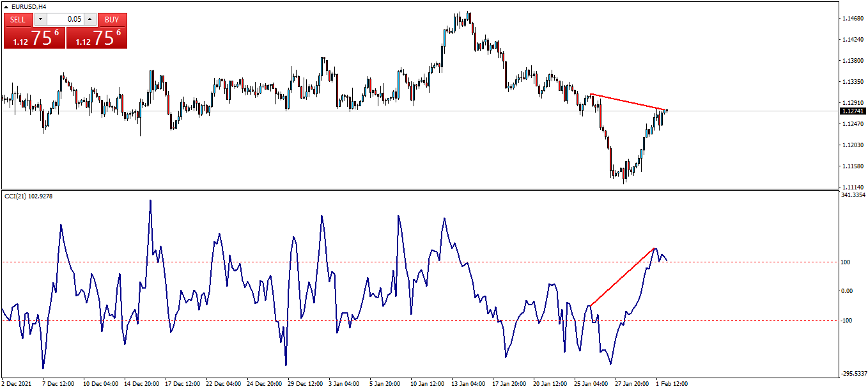Click the 1 Feb 12:00 time label
Screen dimensions: 868x391
click(672, 384)
